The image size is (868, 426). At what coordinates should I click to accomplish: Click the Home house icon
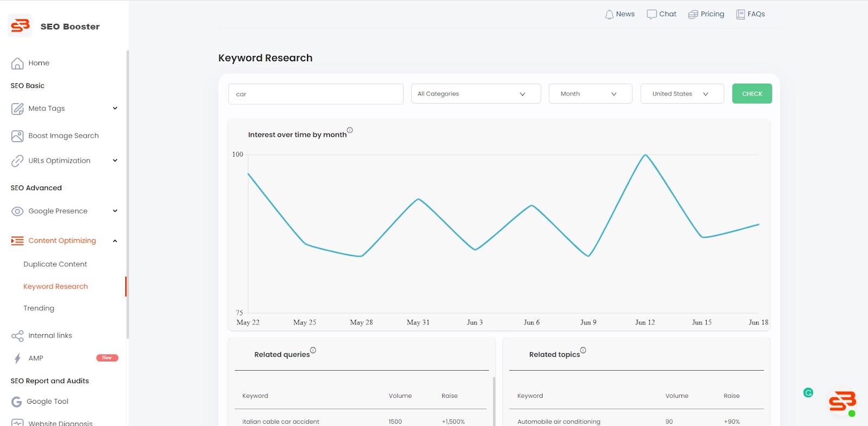[17, 63]
